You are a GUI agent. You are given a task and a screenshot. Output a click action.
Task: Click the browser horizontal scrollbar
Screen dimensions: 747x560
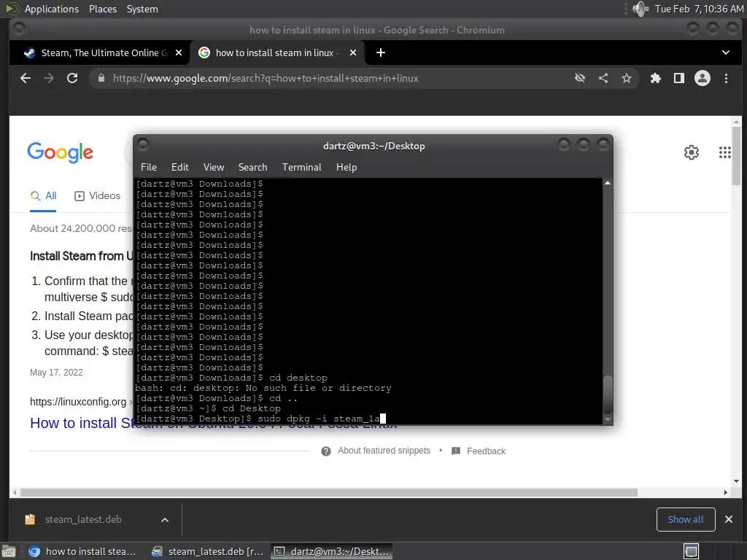coord(329,492)
